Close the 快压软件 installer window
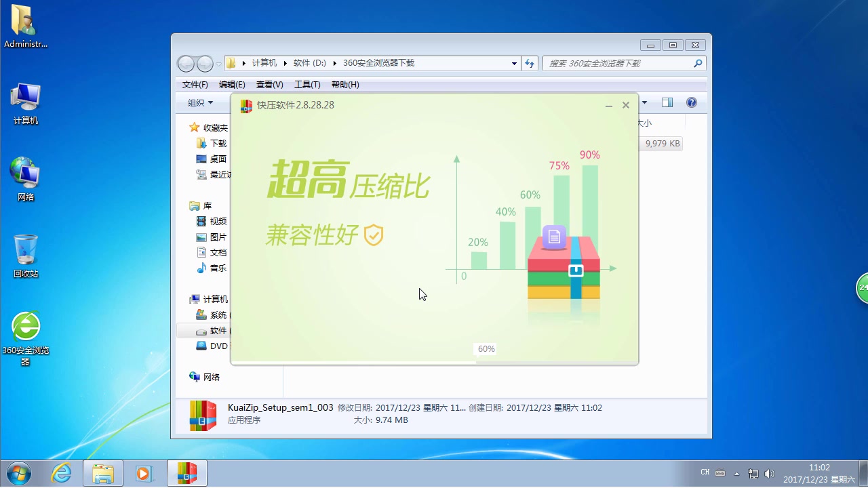 (x=626, y=105)
